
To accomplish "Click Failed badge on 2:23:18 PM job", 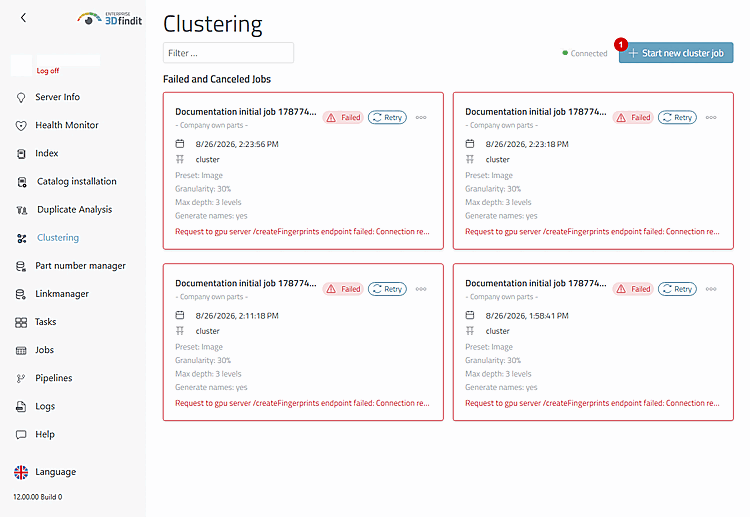I will coord(633,118).
